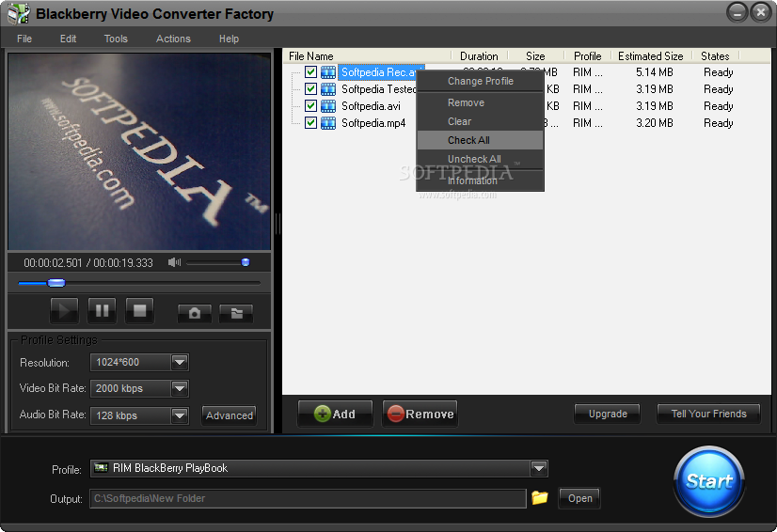This screenshot has width=777, height=532.
Task: Expand the Profile dropdown at bottom
Action: point(539,468)
